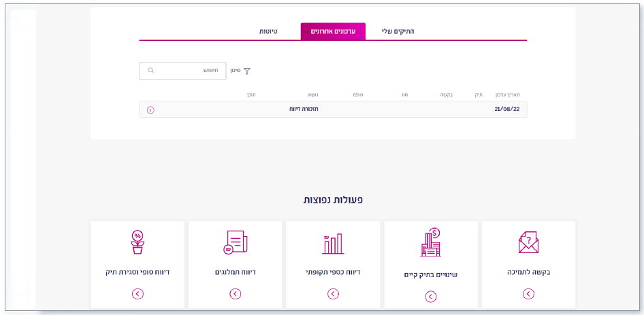Click the תאריך עדכון column header
This screenshot has width=644, height=315.
pos(506,95)
